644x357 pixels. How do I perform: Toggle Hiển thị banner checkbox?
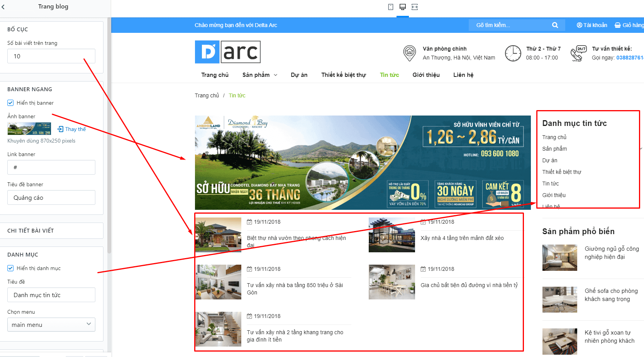click(10, 103)
